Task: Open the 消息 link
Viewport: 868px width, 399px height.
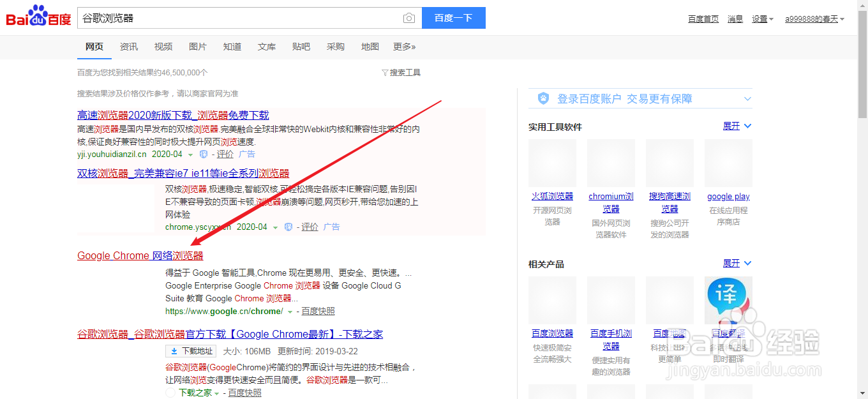Action: [x=735, y=19]
